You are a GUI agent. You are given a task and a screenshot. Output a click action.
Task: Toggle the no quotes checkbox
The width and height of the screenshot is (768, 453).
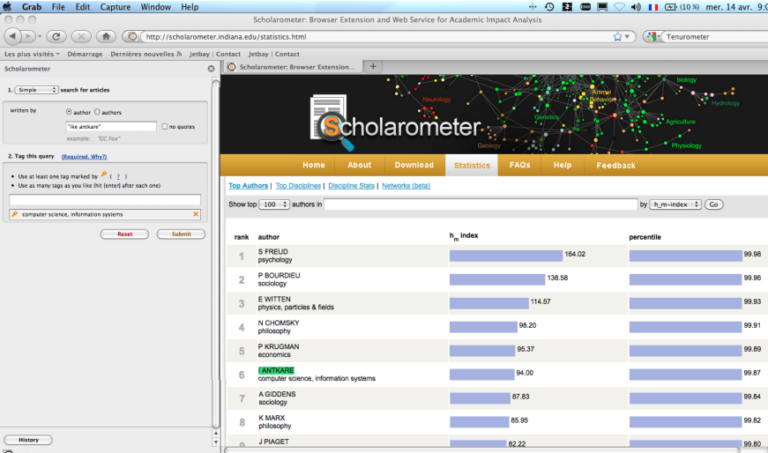point(165,126)
